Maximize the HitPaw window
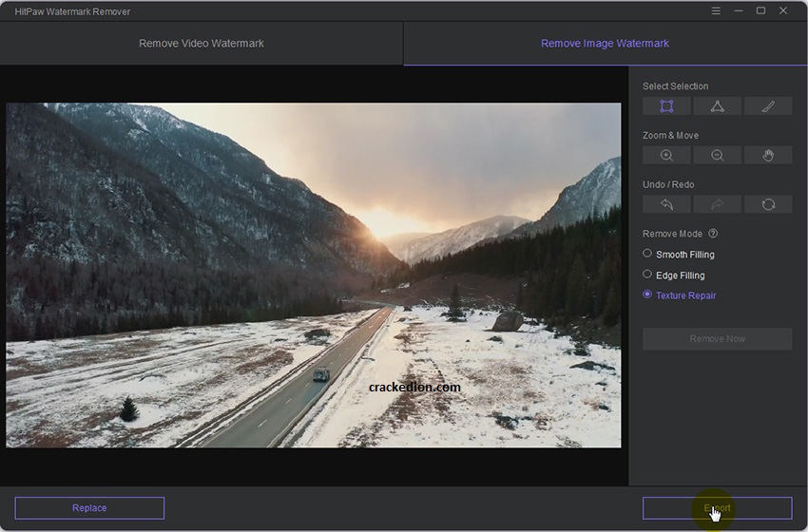This screenshot has width=808, height=532. [760, 10]
